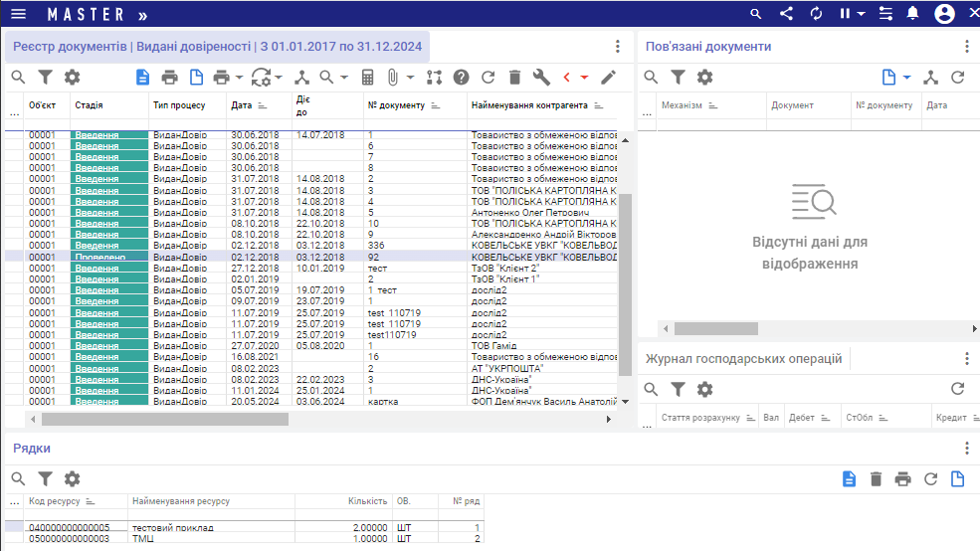
Task: Click the pencil edit icon in registry toolbar
Action: pyautogui.click(x=608, y=77)
